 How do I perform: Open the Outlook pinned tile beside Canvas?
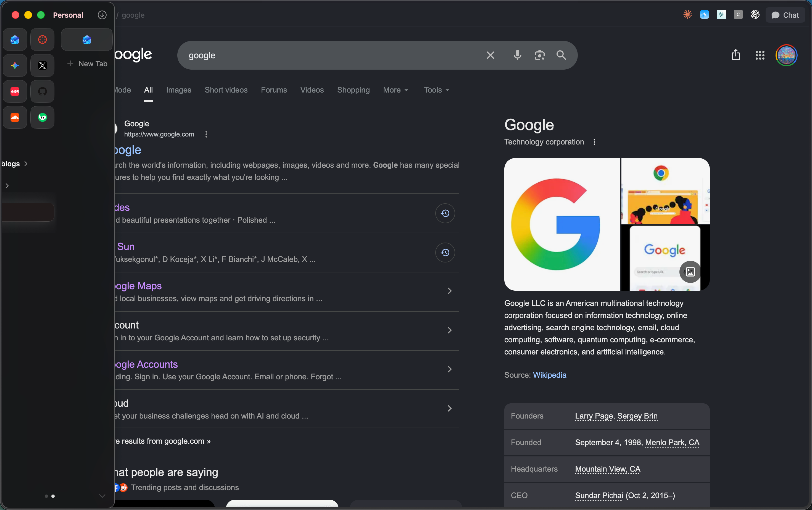[15, 40]
